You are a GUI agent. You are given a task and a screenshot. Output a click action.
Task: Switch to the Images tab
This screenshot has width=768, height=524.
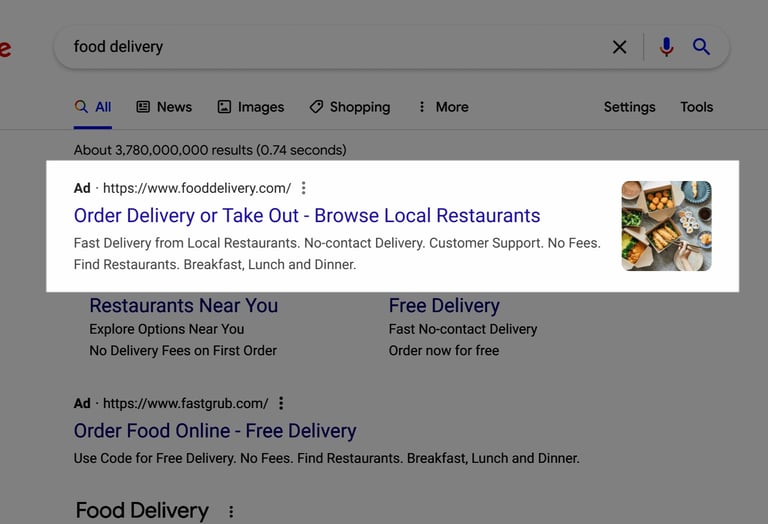coord(251,107)
